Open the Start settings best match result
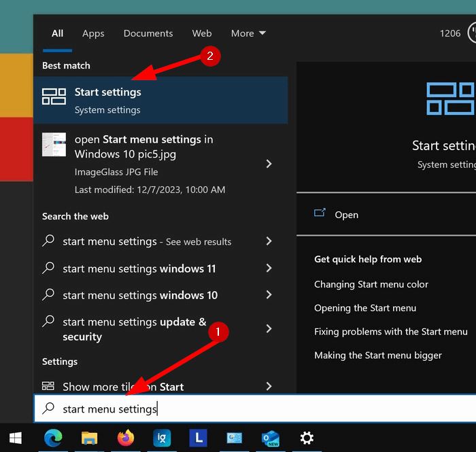 [160, 101]
